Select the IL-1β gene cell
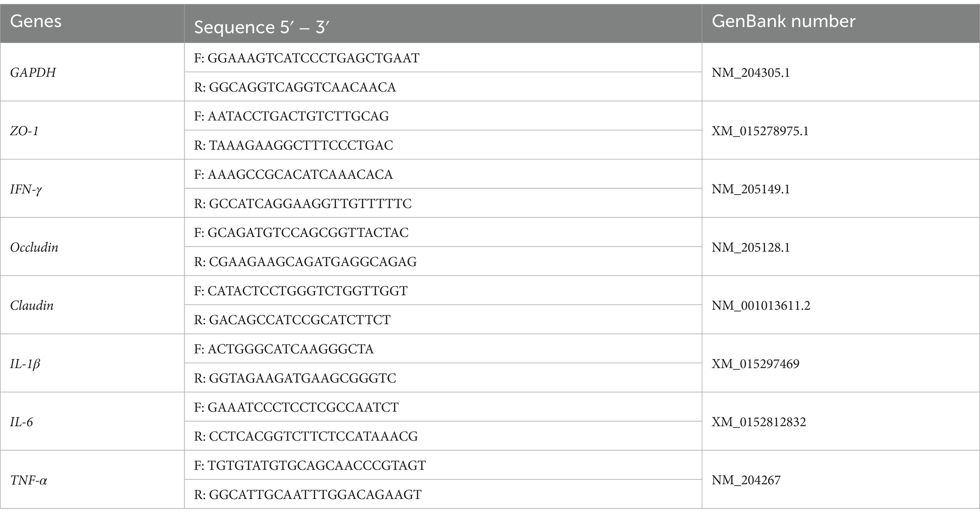This screenshot has height=517, width=980. [92, 363]
